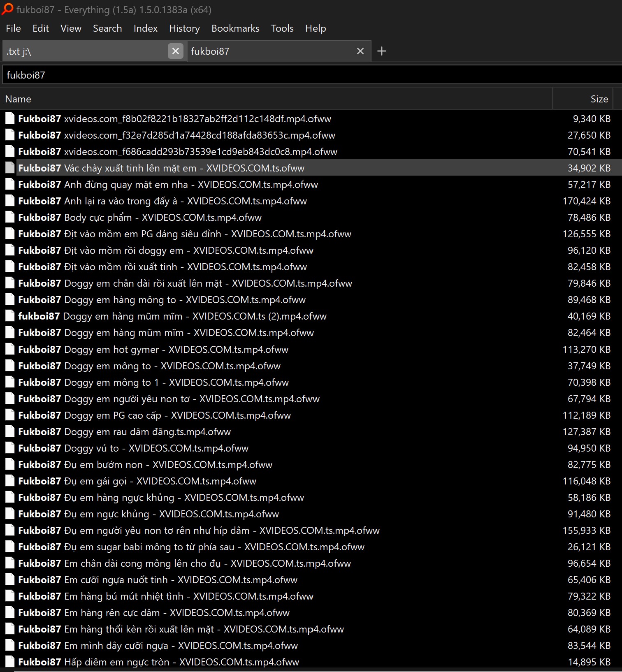Click the Everything magnifier icon in title bar
Image resolution: width=622 pixels, height=672 pixels.
pos(7,9)
